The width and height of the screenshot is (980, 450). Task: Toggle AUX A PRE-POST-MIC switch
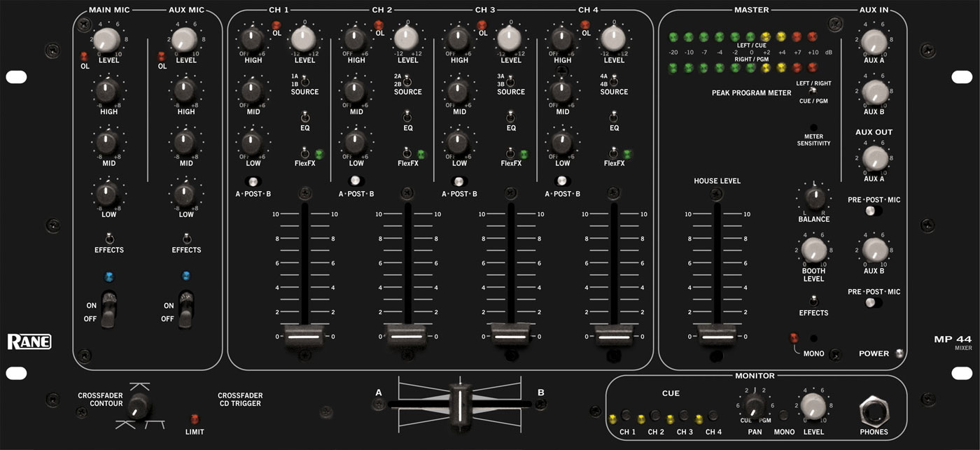874,211
